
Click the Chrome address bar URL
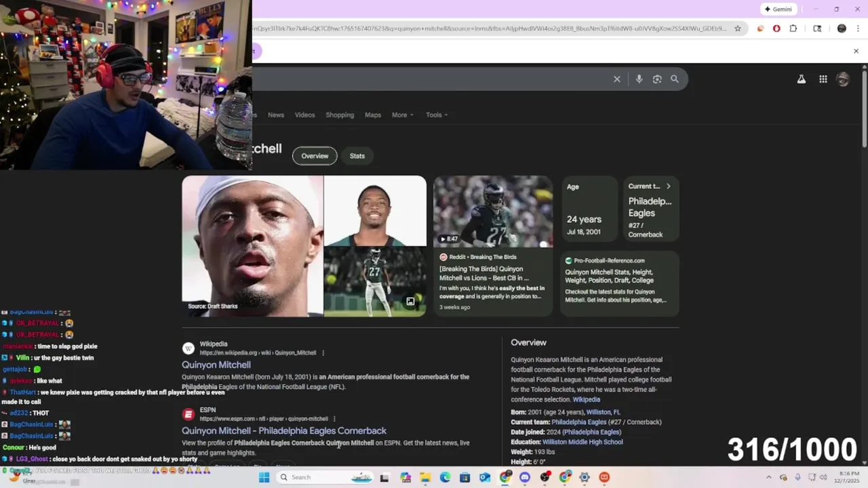pyautogui.click(x=490, y=28)
